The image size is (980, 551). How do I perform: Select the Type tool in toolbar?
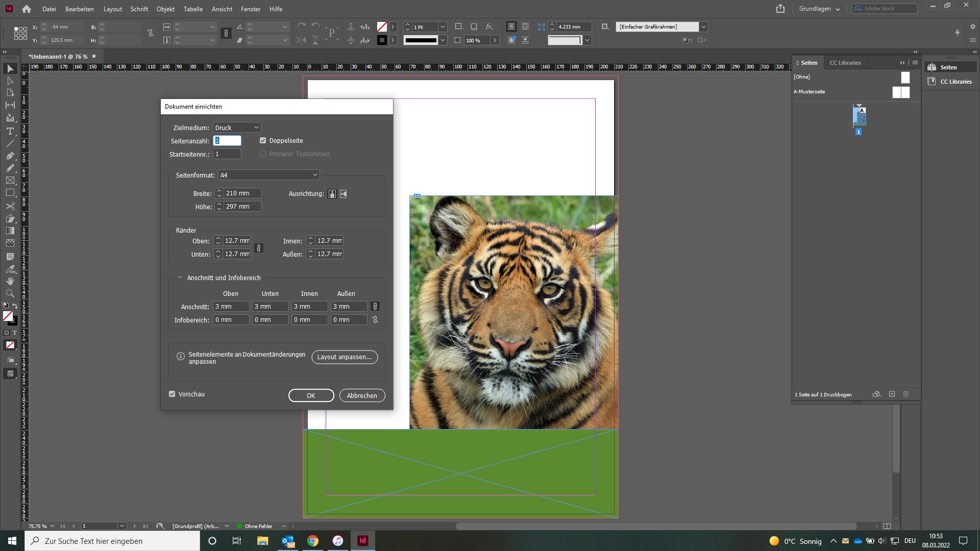click(10, 131)
